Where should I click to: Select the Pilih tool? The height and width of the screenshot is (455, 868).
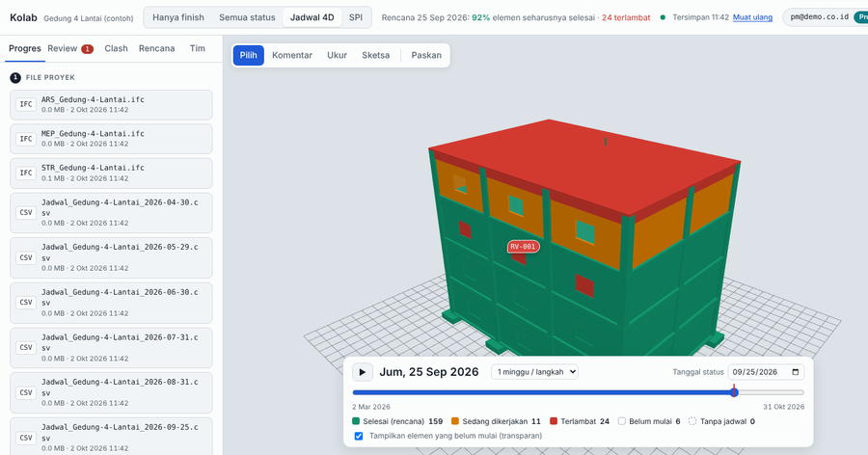(x=249, y=55)
